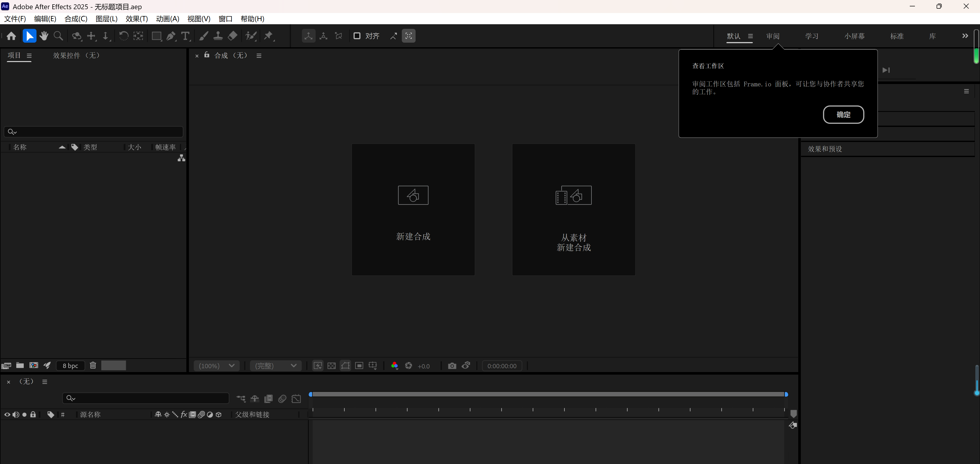This screenshot has height=464, width=980.
Task: Open the 合成(C) menu
Action: (x=76, y=19)
